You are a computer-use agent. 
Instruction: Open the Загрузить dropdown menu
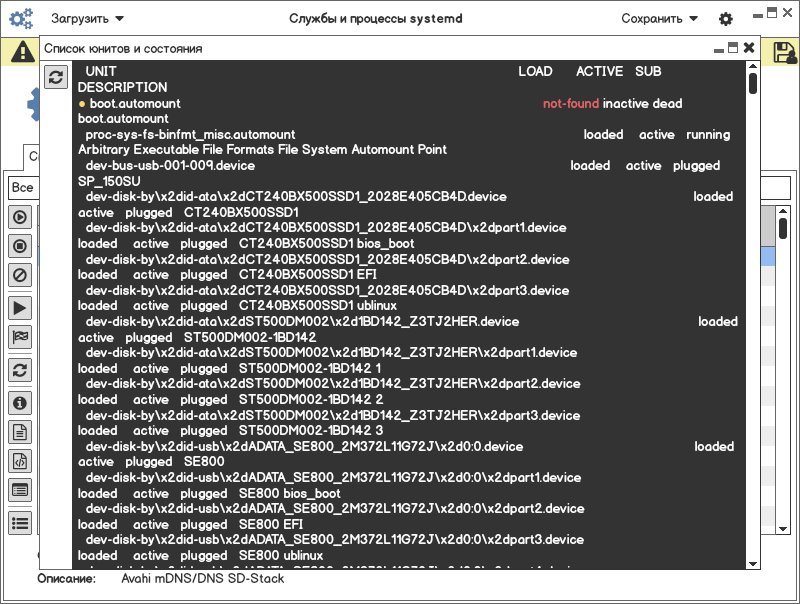[x=88, y=19]
